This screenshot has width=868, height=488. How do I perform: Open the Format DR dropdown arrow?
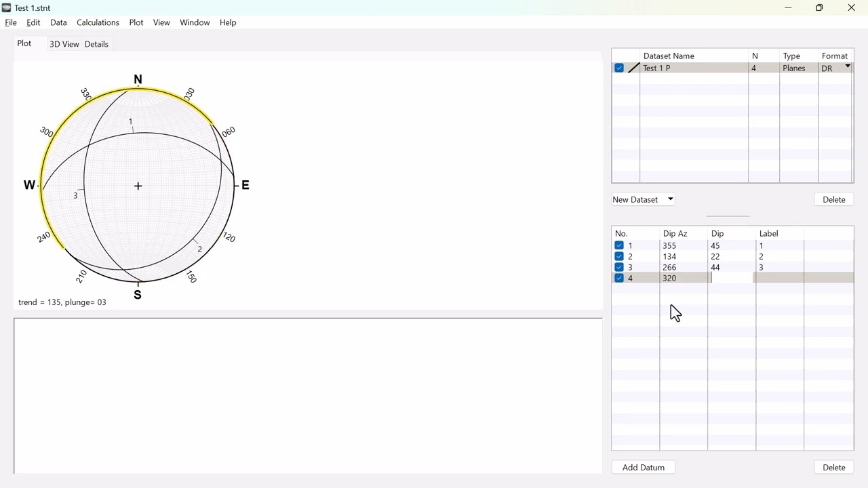[848, 67]
